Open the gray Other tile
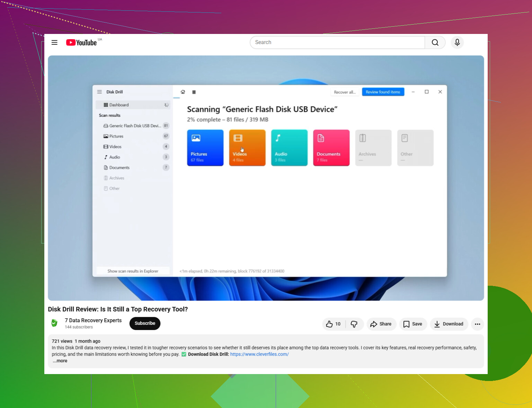Screen dimensions: 532x408 [415, 148]
